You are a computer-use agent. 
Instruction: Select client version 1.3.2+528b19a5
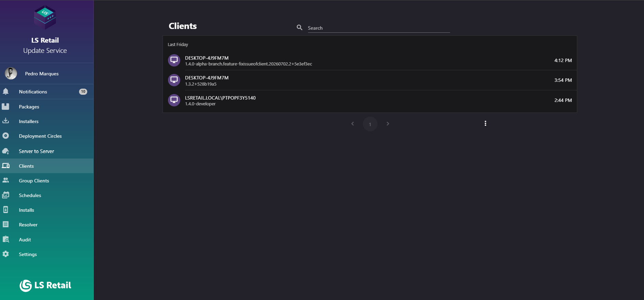[201, 84]
